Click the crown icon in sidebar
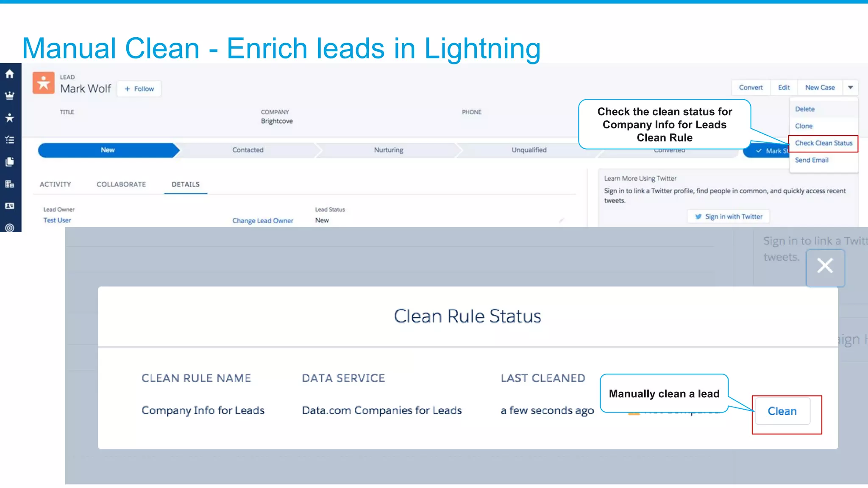 [x=10, y=96]
